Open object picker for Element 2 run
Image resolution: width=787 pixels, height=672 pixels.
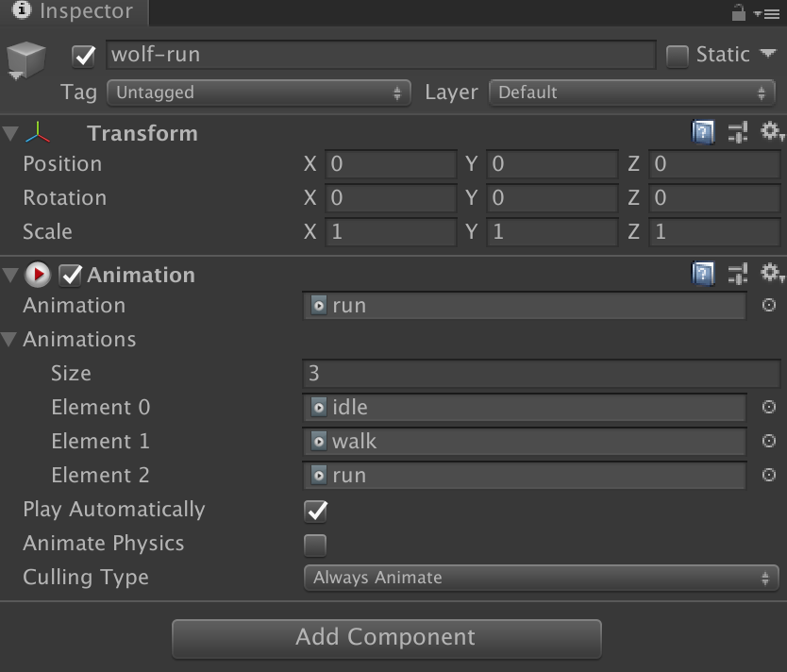(x=768, y=476)
